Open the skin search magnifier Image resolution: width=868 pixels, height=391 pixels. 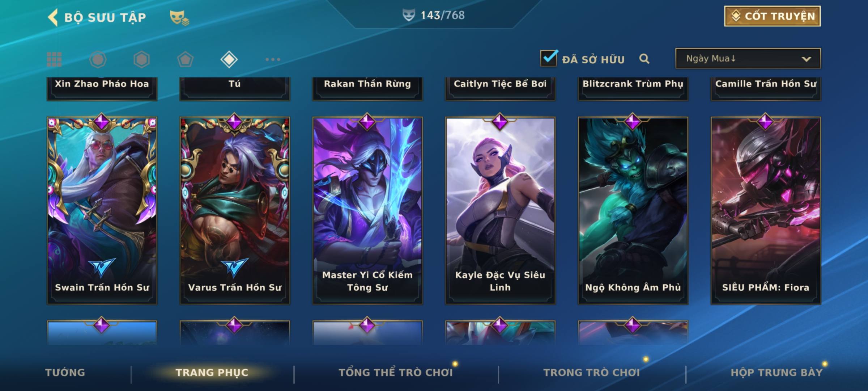coord(644,59)
